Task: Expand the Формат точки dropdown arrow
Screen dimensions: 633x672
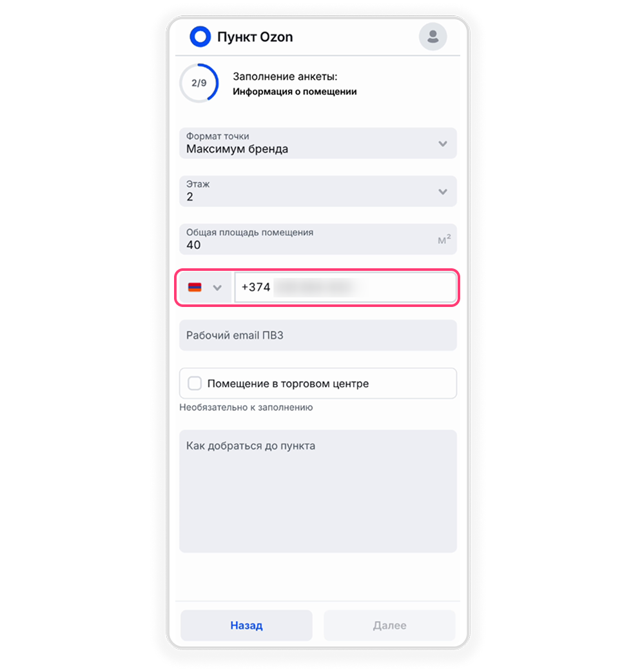Action: [443, 144]
